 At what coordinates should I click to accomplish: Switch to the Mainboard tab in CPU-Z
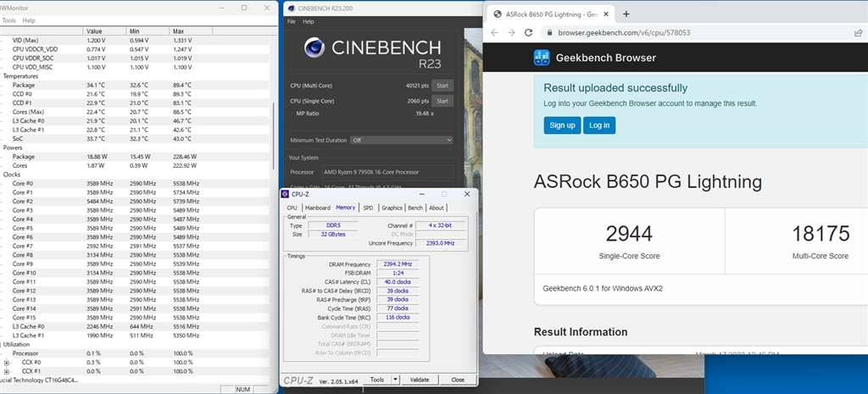click(318, 208)
